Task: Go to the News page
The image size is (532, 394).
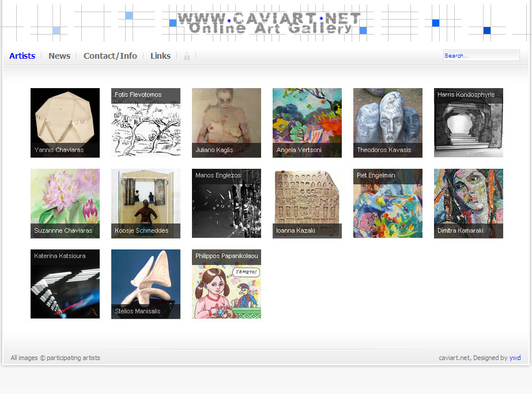Action: coord(59,56)
